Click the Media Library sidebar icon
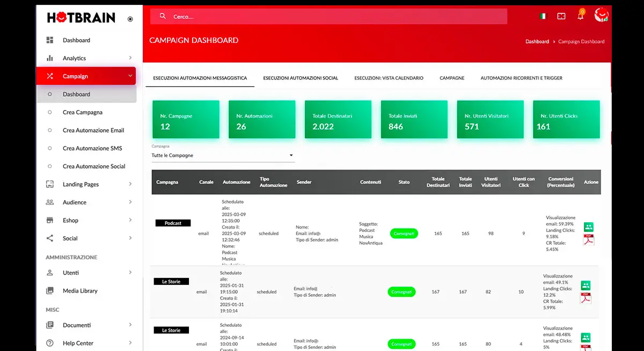 click(x=50, y=291)
